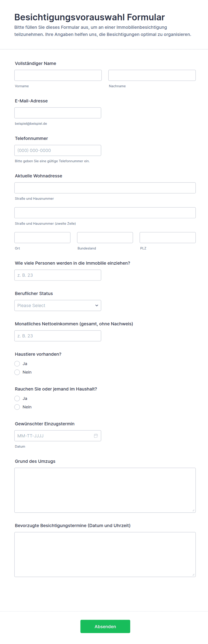The width and height of the screenshot is (208, 644).
Task: Select the Straße und Hausnummer field
Action: click(x=105, y=188)
